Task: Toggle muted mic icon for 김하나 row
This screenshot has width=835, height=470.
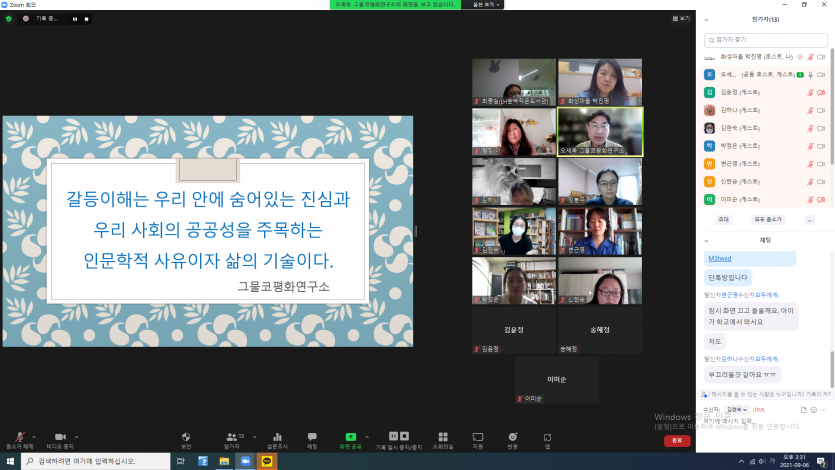Action: pyautogui.click(x=810, y=110)
